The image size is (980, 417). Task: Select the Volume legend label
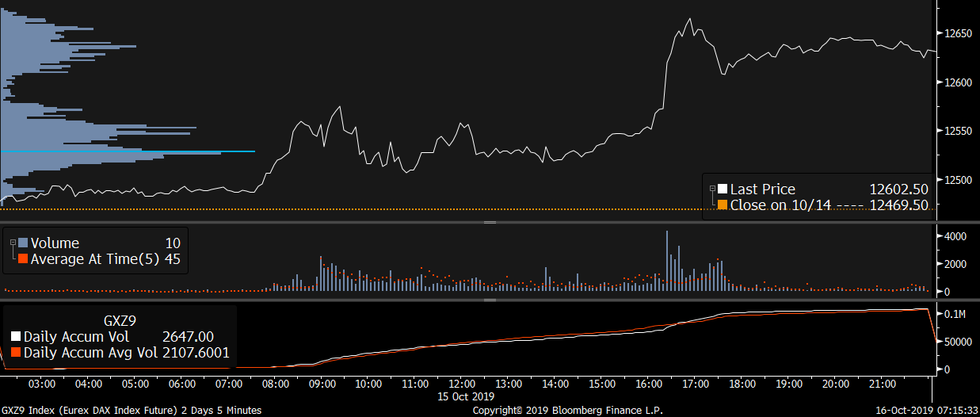55,243
